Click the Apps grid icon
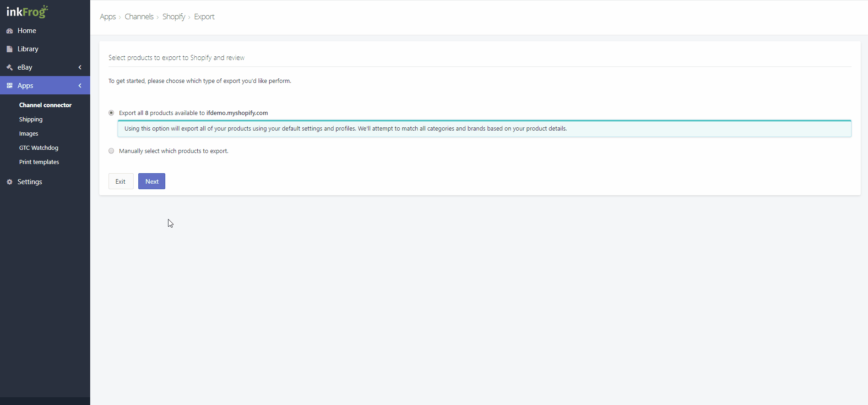Image resolution: width=868 pixels, height=405 pixels. [10, 86]
